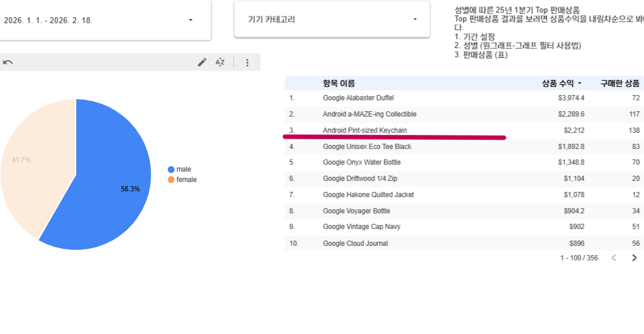Viewport: 644px width, 334px height.
Task: Select Android Pint-sized Keychain row
Action: 464,130
